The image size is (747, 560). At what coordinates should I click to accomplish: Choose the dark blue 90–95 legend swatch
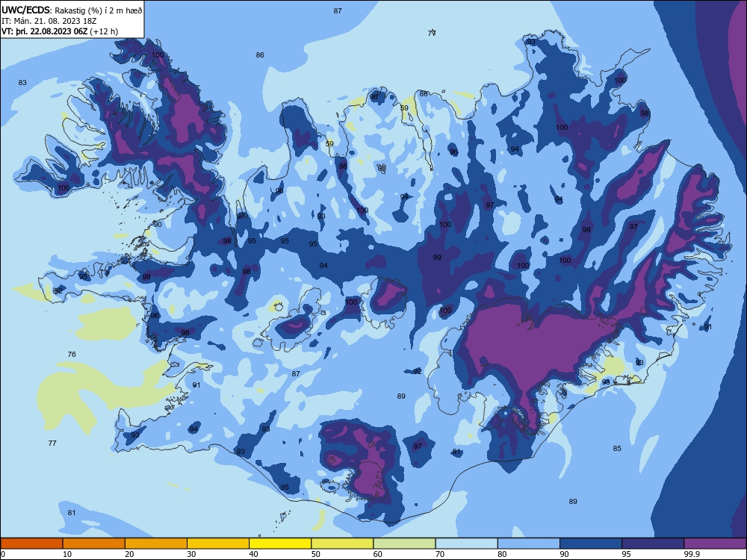pos(591,544)
